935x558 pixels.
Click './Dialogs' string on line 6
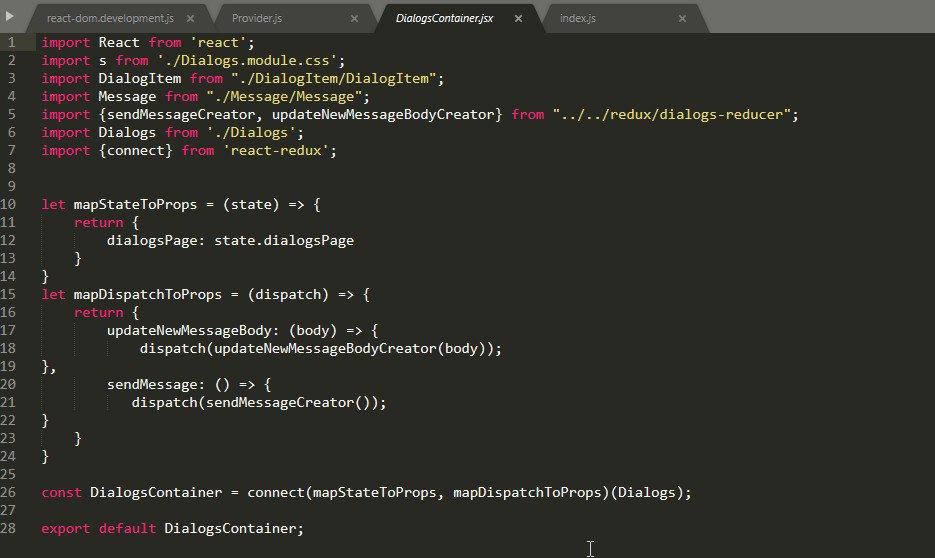251,132
